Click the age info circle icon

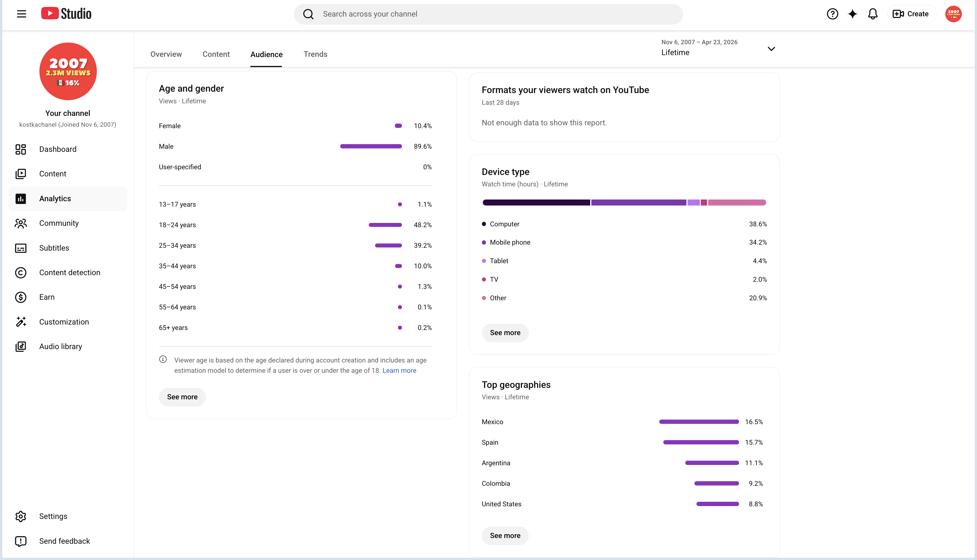163,359
